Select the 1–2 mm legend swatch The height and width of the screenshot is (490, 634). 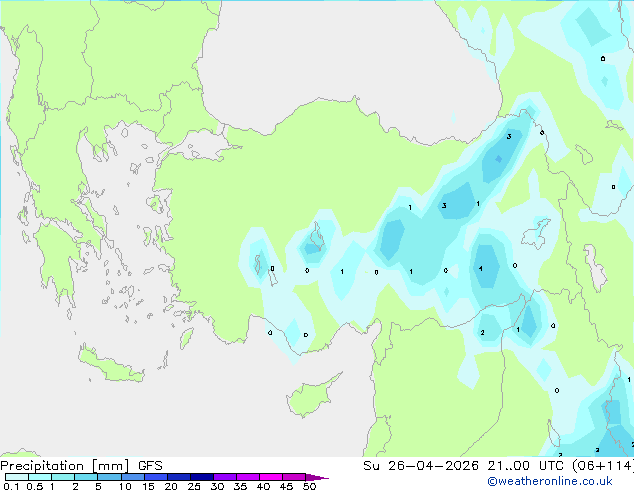[63, 477]
